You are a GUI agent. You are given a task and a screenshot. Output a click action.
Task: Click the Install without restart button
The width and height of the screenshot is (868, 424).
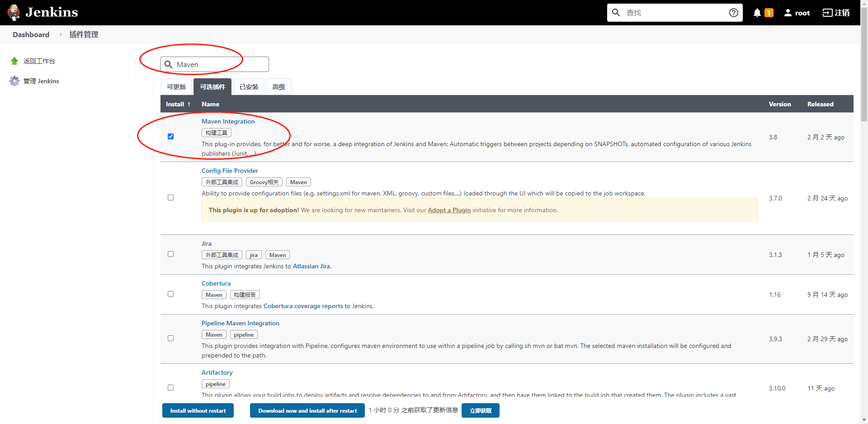[198, 410]
